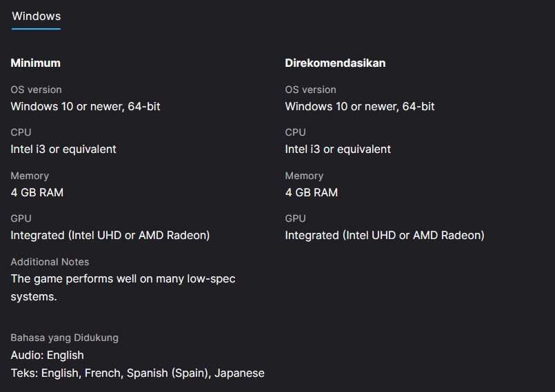The height and width of the screenshot is (392, 555).
Task: Click the OS version label under Minimum
Action: 36,90
